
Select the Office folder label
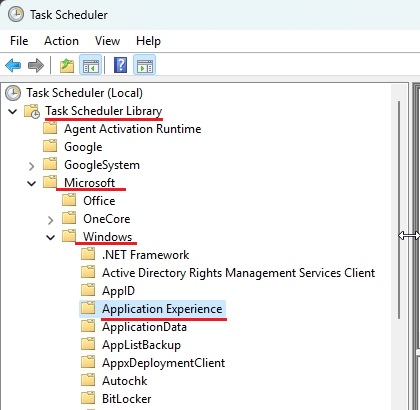pyautogui.click(x=99, y=201)
